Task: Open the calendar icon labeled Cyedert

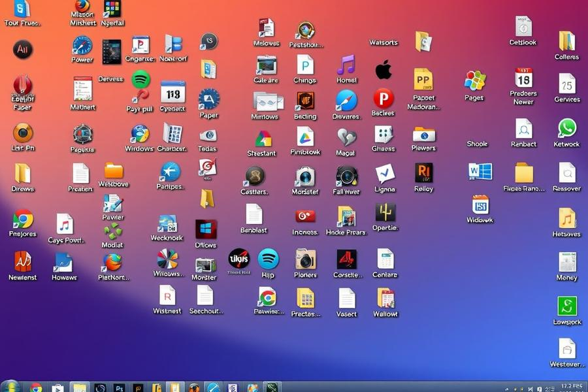Action: click(173, 92)
